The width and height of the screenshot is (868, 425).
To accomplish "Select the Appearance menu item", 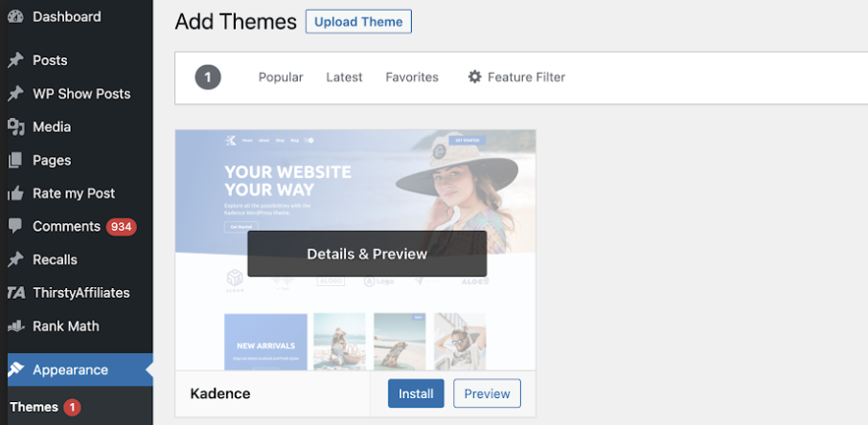I will point(77,369).
